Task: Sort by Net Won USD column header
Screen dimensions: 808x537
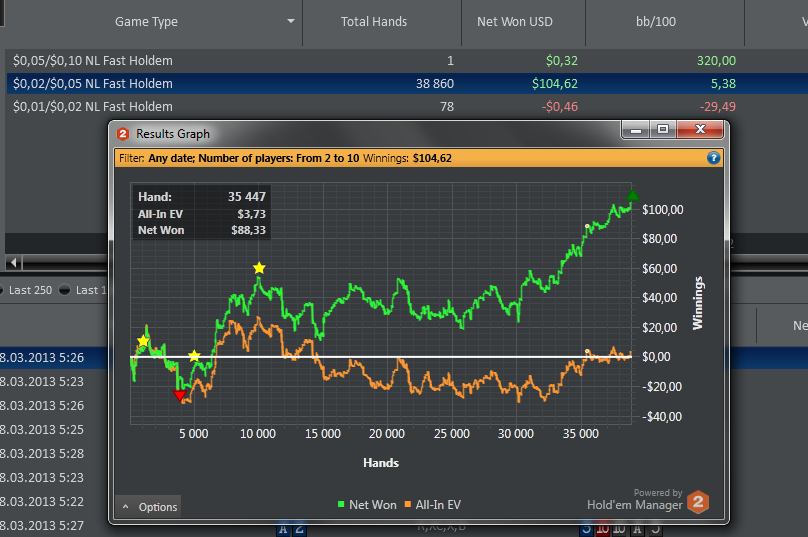Action: coord(514,21)
